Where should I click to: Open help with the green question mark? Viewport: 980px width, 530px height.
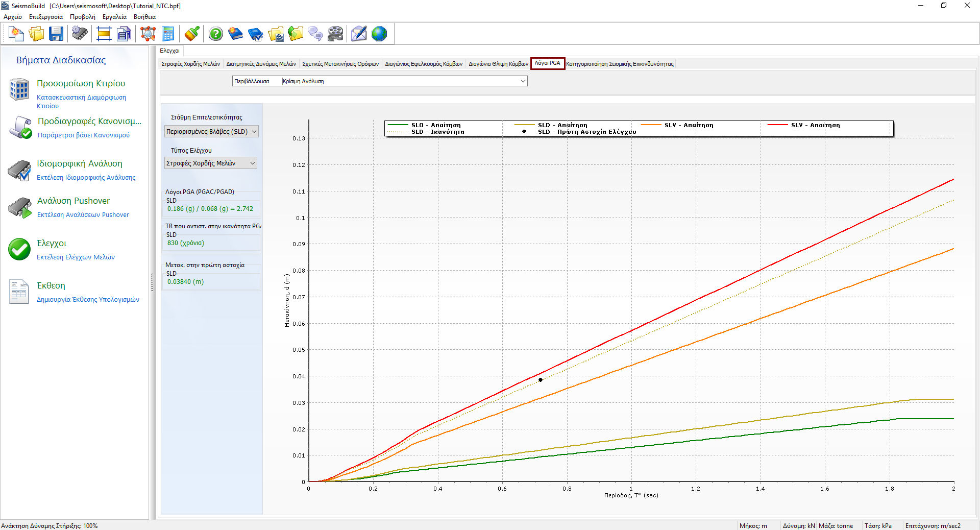[216, 34]
